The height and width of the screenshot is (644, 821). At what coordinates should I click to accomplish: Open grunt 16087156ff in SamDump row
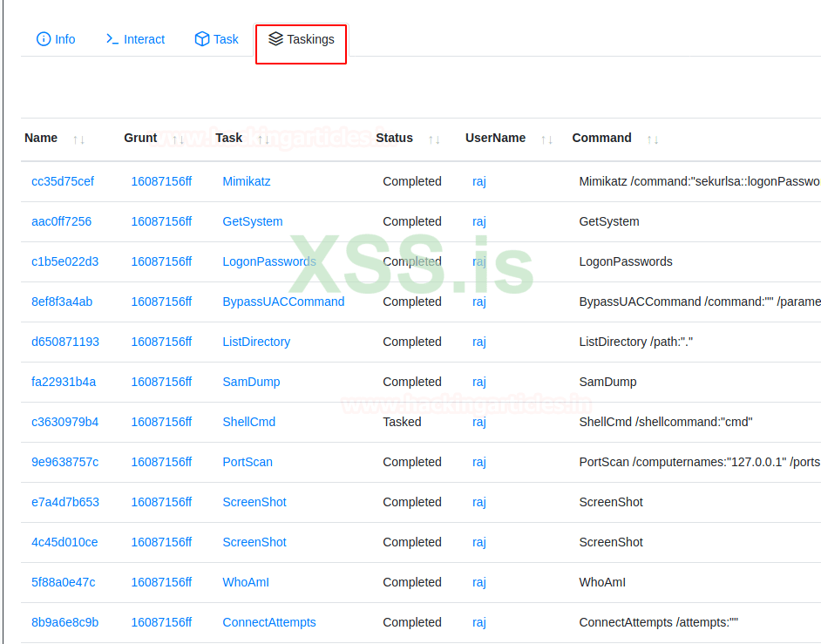click(161, 382)
